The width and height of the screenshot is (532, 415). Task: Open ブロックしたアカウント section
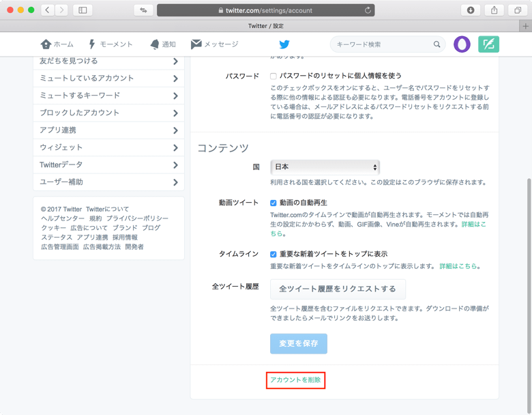click(108, 113)
